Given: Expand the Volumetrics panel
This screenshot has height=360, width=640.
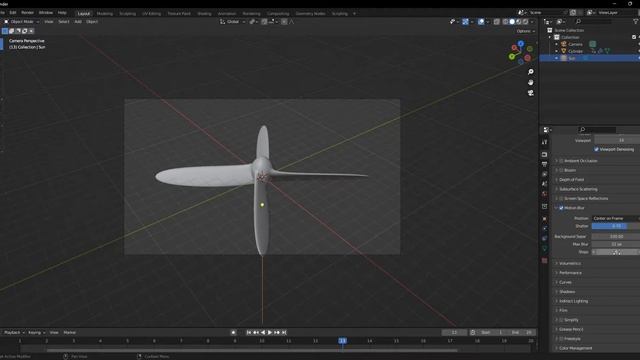Looking at the screenshot, I should (570, 264).
